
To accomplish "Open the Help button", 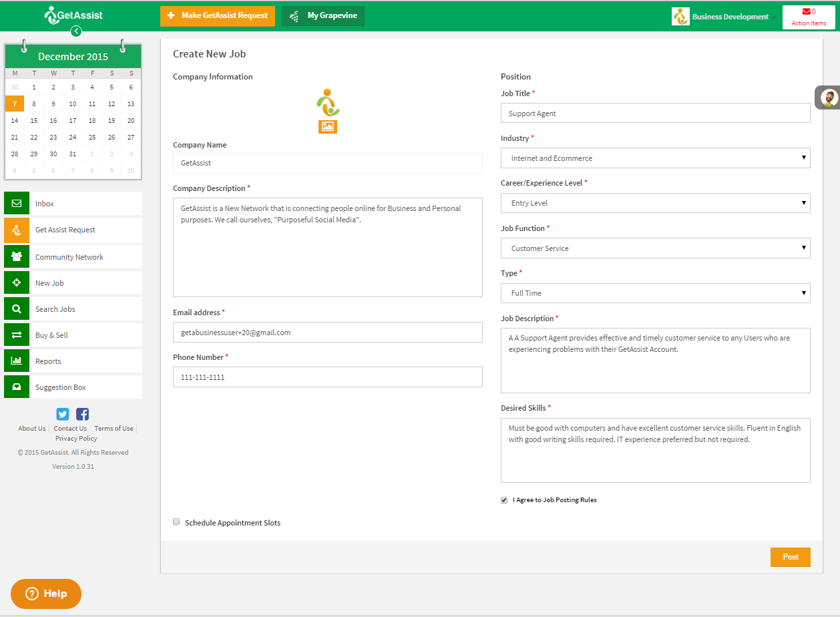I will coord(46,594).
